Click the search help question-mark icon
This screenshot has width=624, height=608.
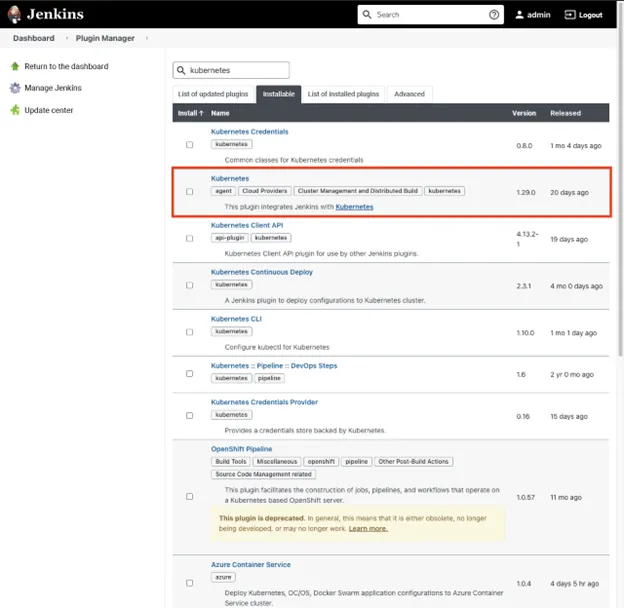[x=493, y=15]
